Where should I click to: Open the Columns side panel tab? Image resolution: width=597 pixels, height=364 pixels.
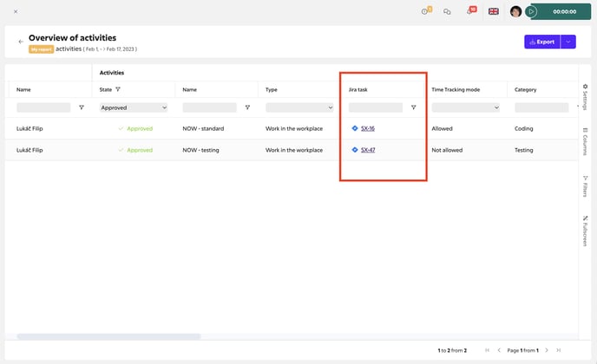585,141
